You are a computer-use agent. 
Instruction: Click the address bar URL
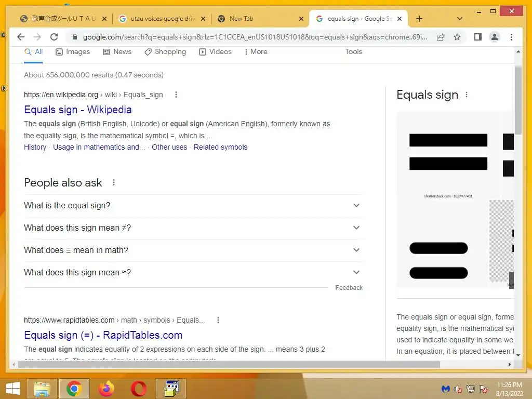tap(255, 37)
